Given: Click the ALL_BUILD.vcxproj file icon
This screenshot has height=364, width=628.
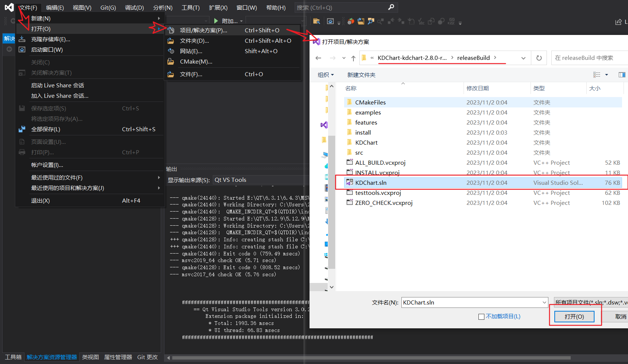Looking at the screenshot, I should pos(350,162).
